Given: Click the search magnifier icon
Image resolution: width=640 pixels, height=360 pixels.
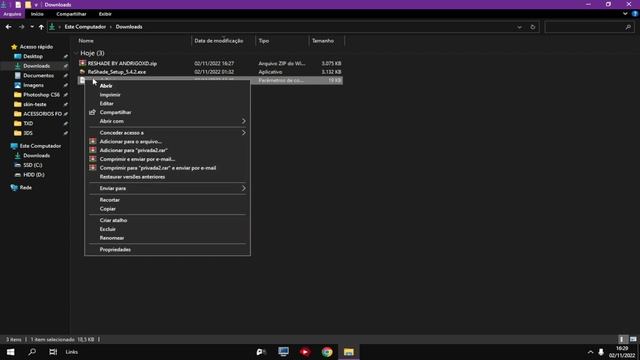Looking at the screenshot, I should [628, 27].
